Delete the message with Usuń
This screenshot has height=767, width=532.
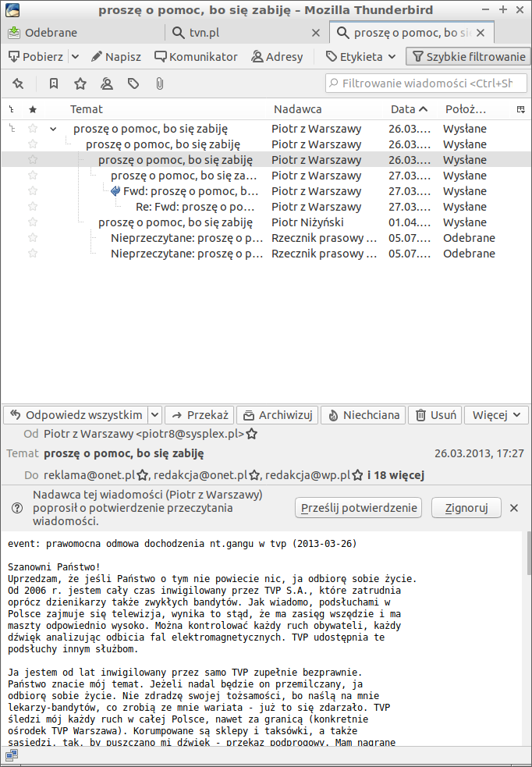tap(435, 415)
